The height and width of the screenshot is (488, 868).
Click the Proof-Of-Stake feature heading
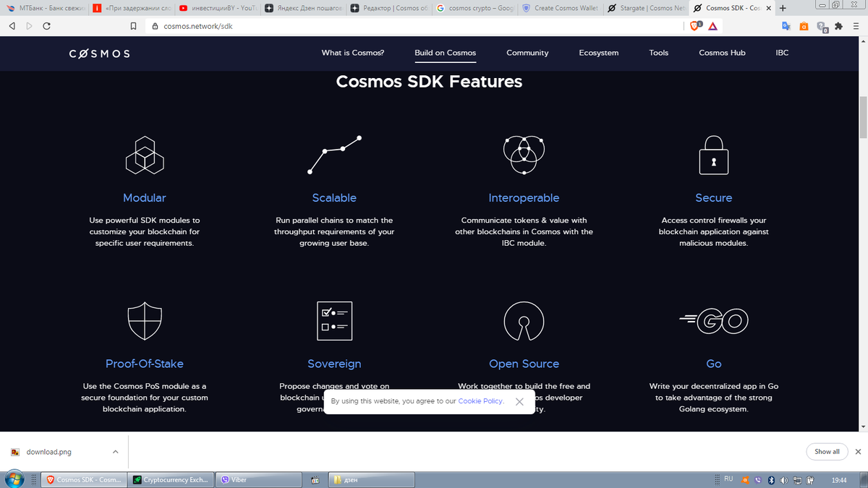[x=145, y=364]
